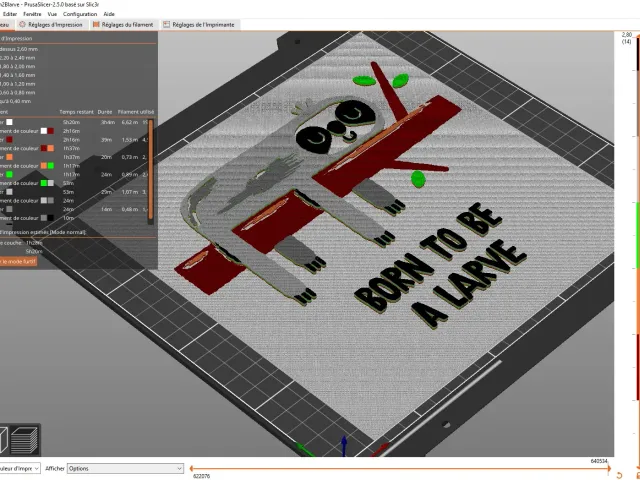Click the Durée column header

click(105, 112)
